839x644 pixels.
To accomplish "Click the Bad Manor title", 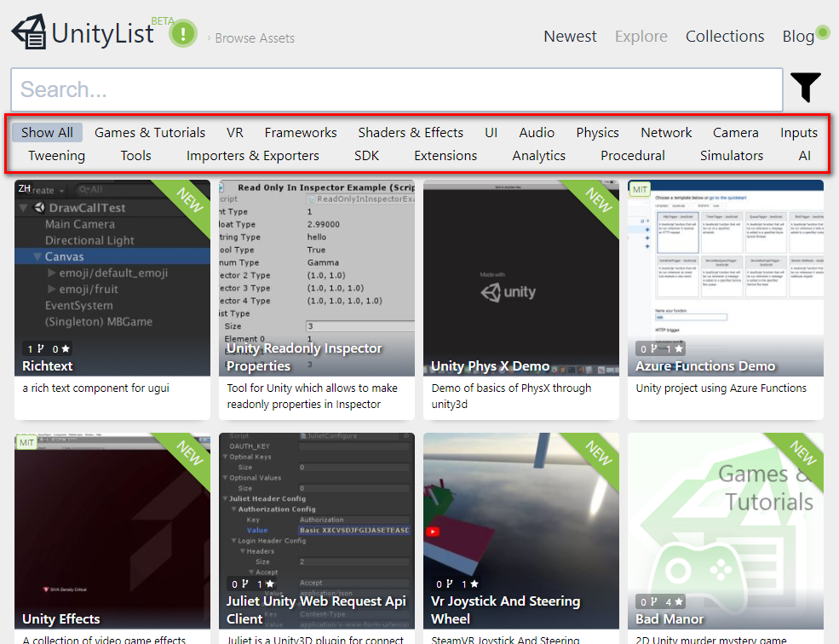I will [669, 619].
